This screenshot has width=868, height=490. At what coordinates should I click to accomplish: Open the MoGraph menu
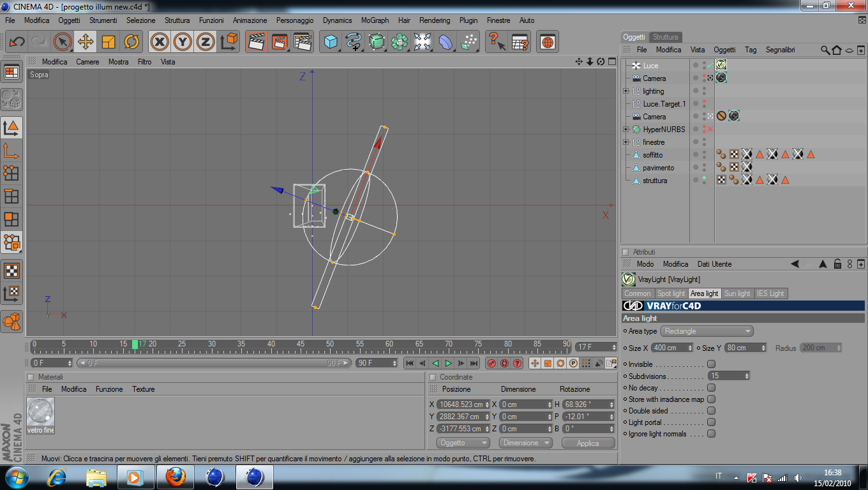coord(375,20)
